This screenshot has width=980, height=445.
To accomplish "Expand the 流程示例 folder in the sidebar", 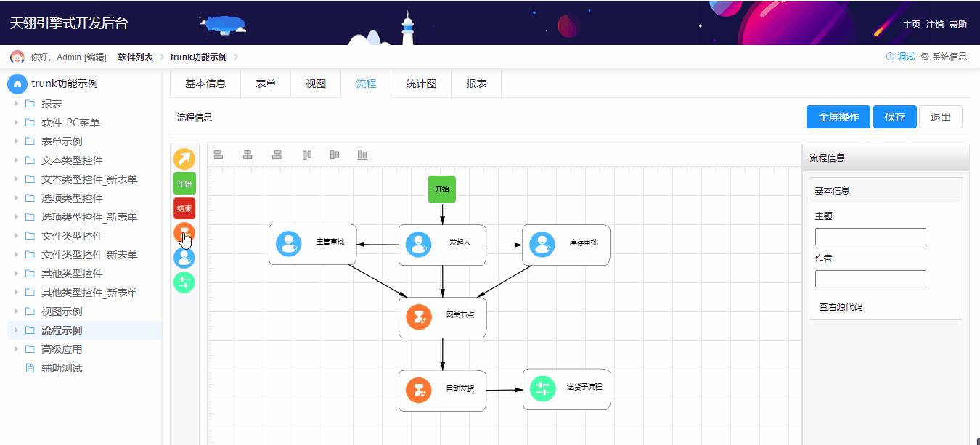I will pyautogui.click(x=16, y=330).
